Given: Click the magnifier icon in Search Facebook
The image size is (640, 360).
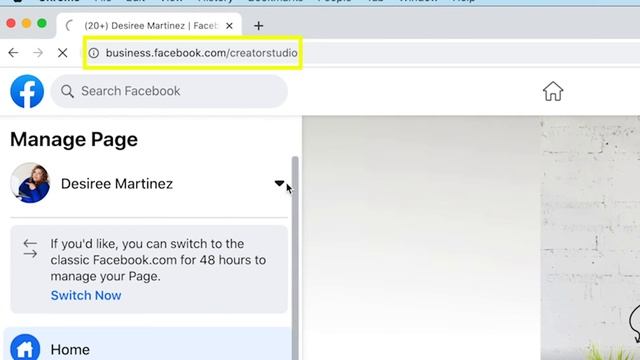Looking at the screenshot, I should pos(67,91).
